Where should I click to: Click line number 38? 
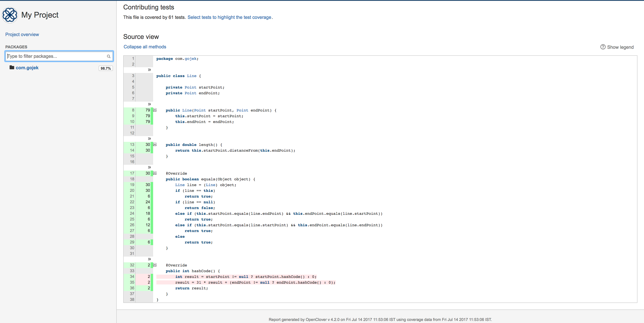(132, 300)
